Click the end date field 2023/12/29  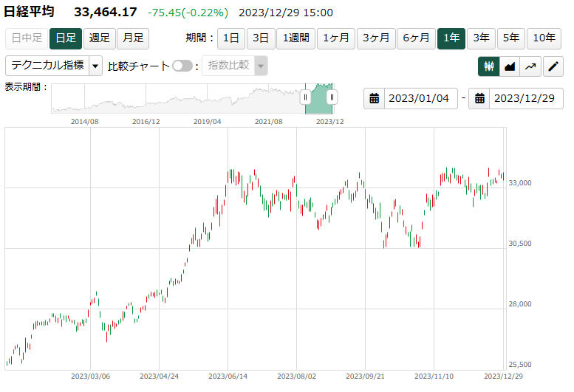click(524, 98)
